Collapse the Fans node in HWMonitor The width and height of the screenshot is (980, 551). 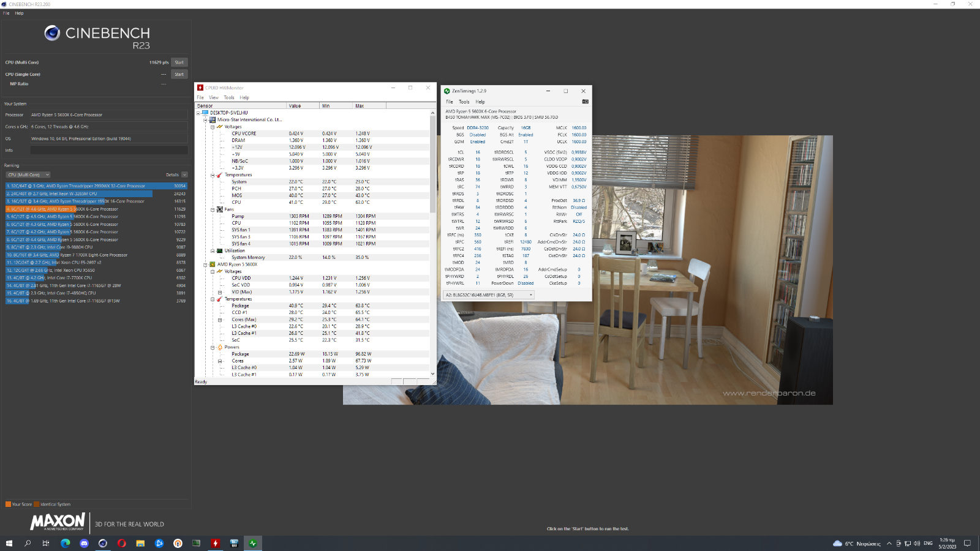pyautogui.click(x=213, y=209)
